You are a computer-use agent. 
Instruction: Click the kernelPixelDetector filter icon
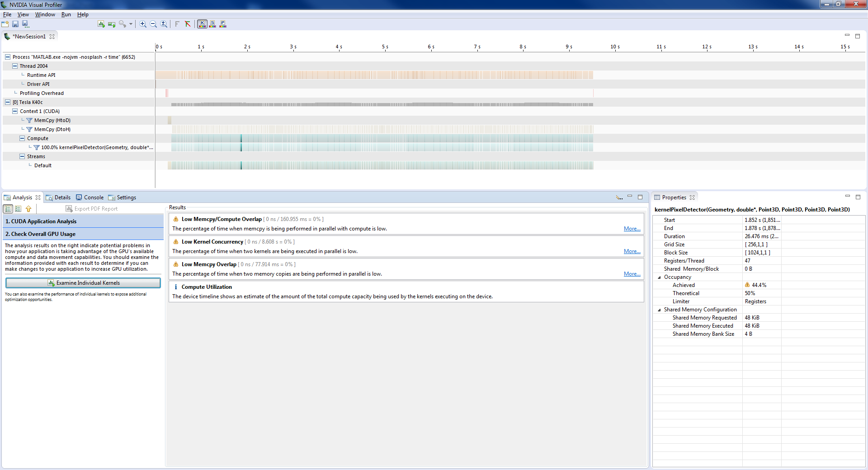pyautogui.click(x=37, y=147)
